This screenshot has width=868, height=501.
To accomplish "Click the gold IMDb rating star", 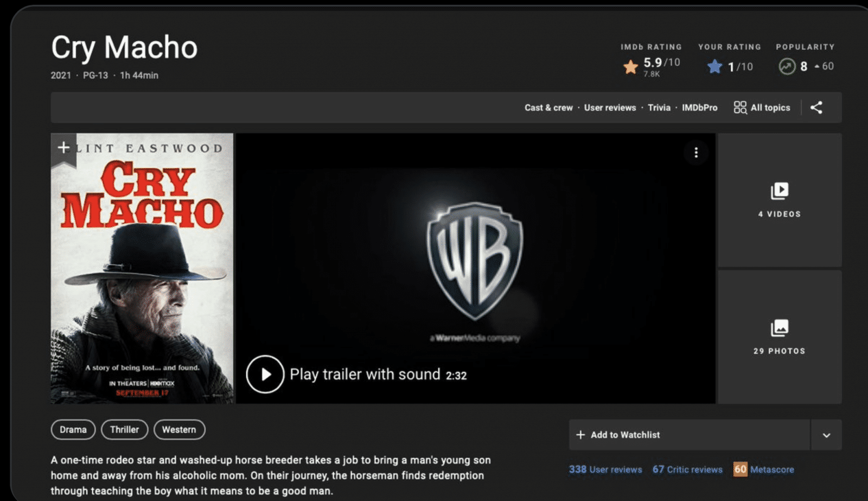I will 630,67.
